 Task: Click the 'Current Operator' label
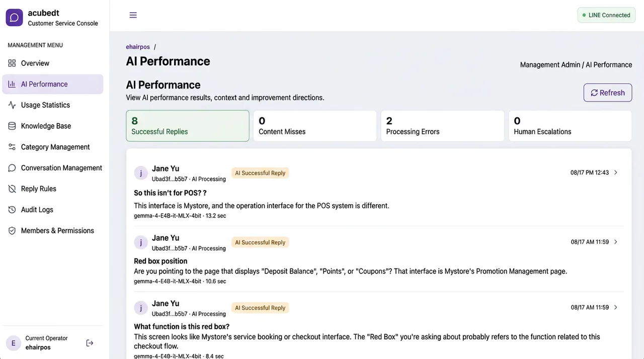pyautogui.click(x=46, y=338)
